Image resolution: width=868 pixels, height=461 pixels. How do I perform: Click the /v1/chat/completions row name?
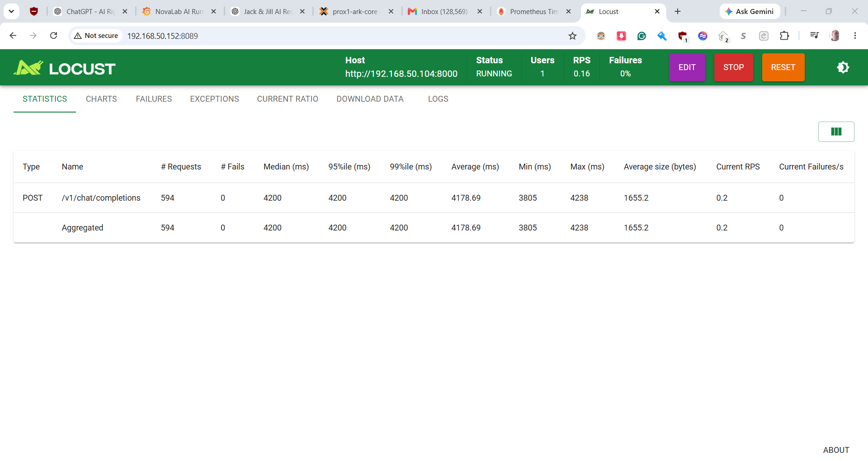101,198
